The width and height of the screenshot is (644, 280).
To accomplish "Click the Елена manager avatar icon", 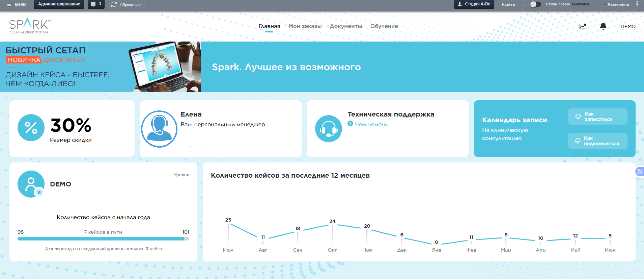I will (159, 129).
